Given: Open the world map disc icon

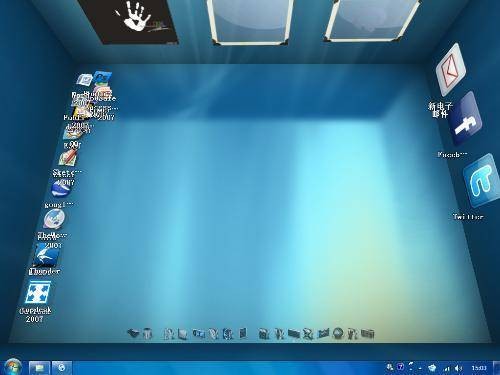Looking at the screenshot, I should [54, 219].
